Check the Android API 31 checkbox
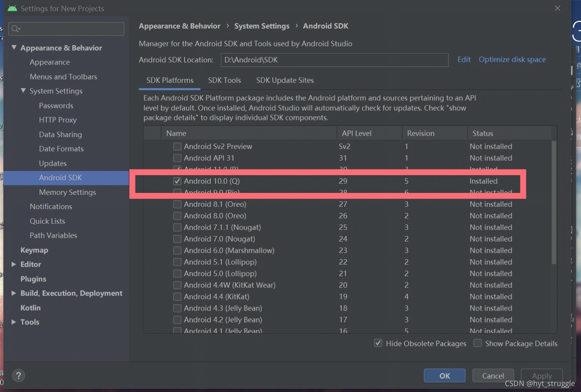This screenshot has height=392, width=581. pyautogui.click(x=177, y=158)
